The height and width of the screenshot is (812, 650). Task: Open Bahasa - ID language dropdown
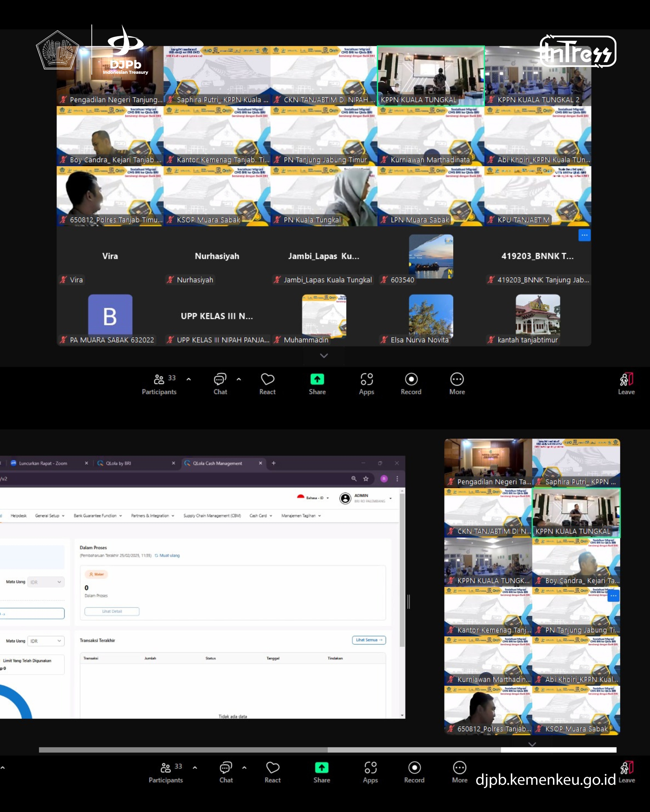click(x=313, y=498)
